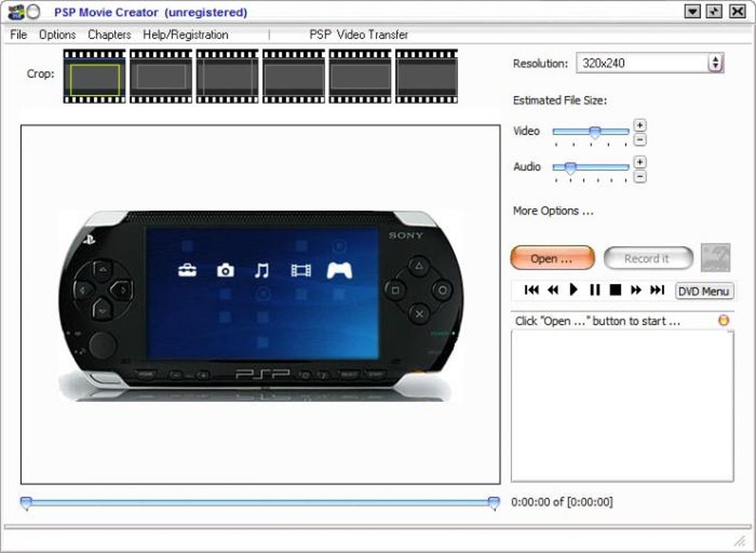The height and width of the screenshot is (553, 756).
Task: Select the first crop preset with yellow frame
Action: tap(94, 76)
